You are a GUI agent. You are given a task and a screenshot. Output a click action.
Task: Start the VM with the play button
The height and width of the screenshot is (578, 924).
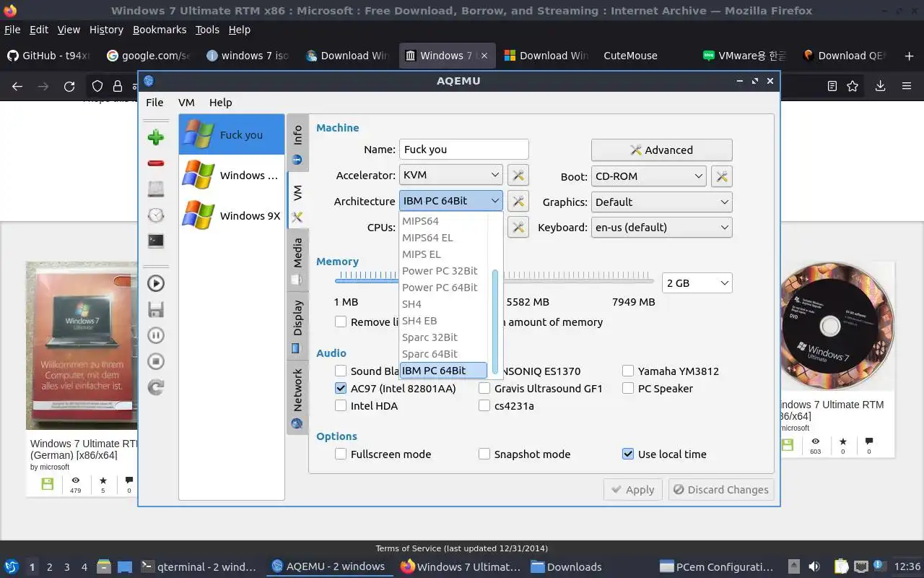156,283
